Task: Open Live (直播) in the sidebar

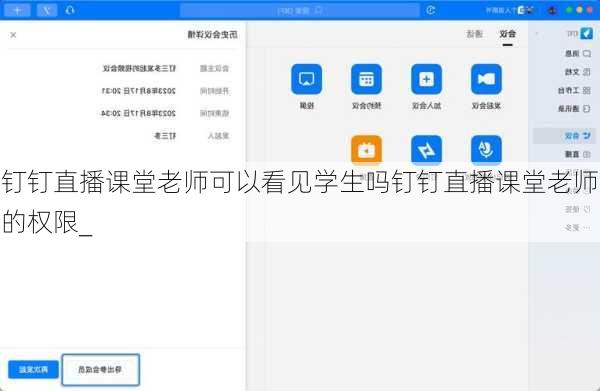Action: [x=578, y=154]
